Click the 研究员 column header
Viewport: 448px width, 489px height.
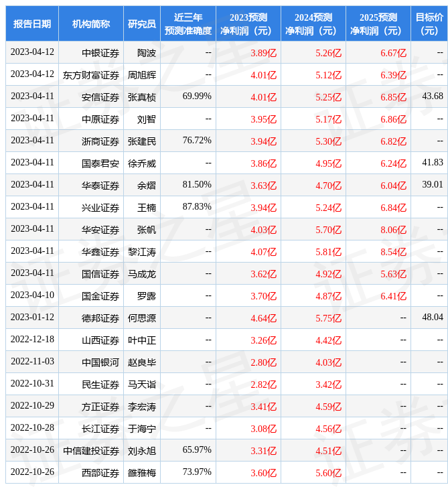coord(142,23)
